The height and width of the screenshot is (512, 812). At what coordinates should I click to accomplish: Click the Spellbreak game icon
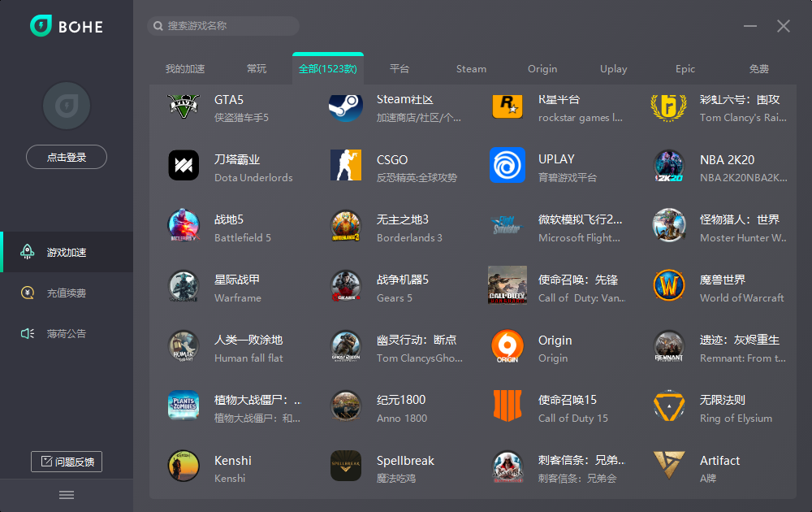(345, 466)
